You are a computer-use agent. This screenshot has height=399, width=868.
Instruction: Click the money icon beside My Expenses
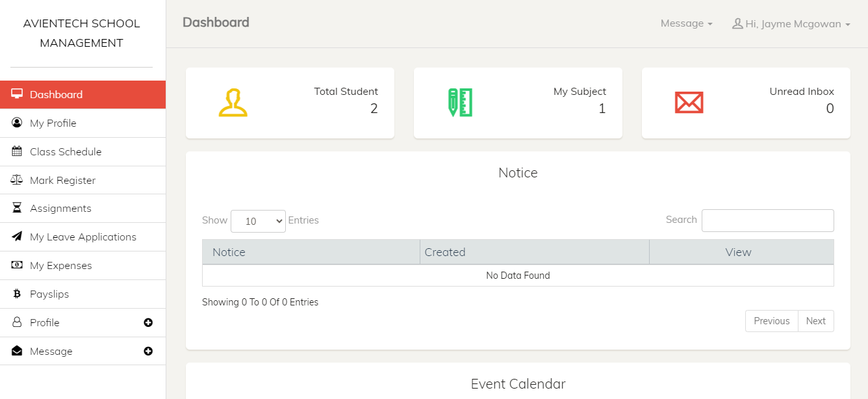(x=17, y=265)
